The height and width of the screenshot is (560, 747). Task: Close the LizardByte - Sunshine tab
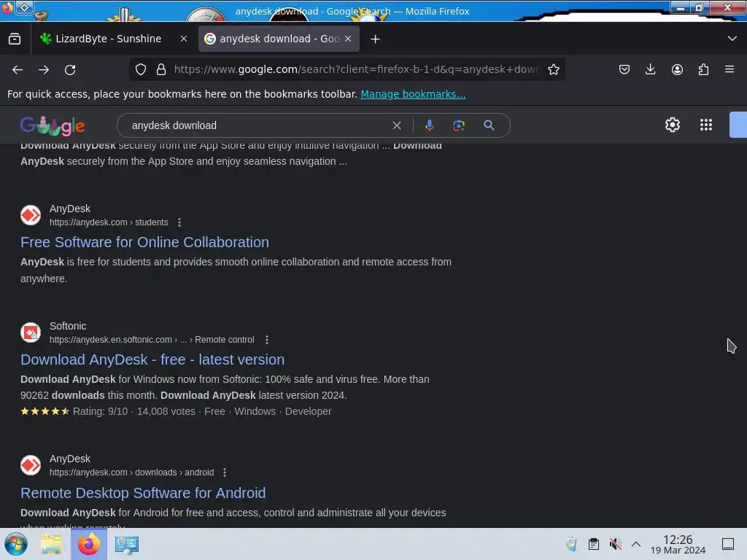(x=184, y=39)
